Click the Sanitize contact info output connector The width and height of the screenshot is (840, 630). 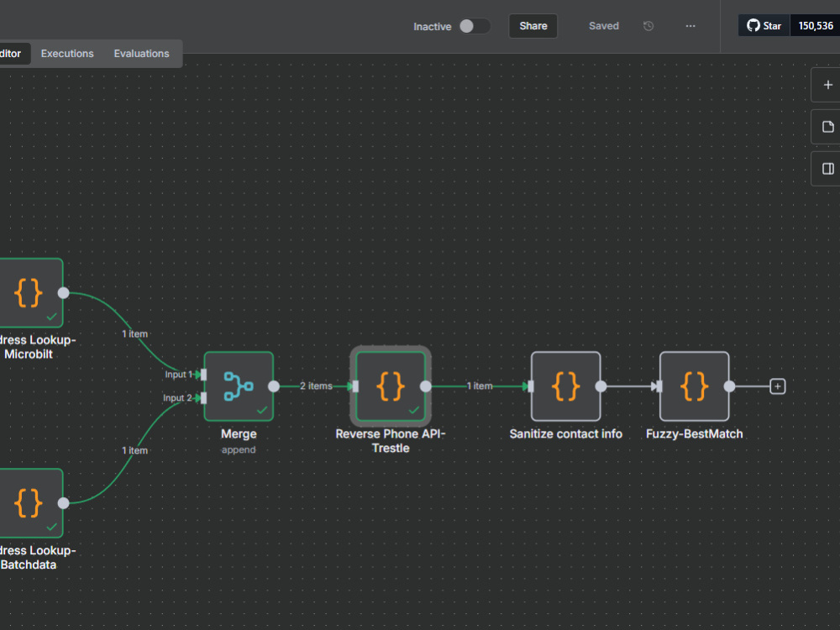(x=601, y=386)
